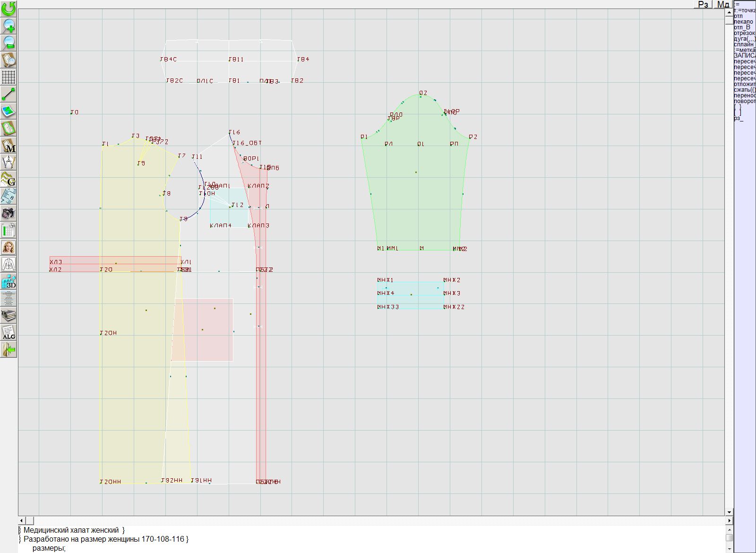Image resolution: width=756 pixels, height=553 pixels.
Task: Select the line segment measuring tool
Action: pos(9,94)
